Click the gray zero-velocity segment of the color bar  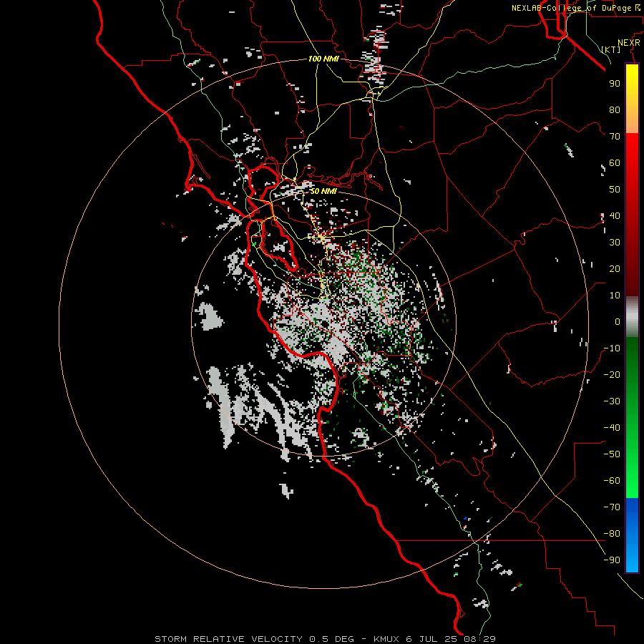tap(632, 317)
